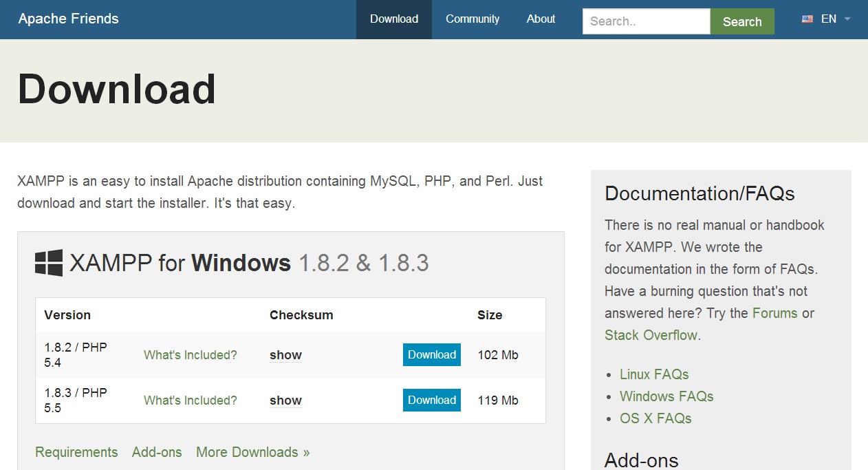Select the 102 Mb size text
Image resolution: width=868 pixels, height=470 pixels.
(x=498, y=355)
